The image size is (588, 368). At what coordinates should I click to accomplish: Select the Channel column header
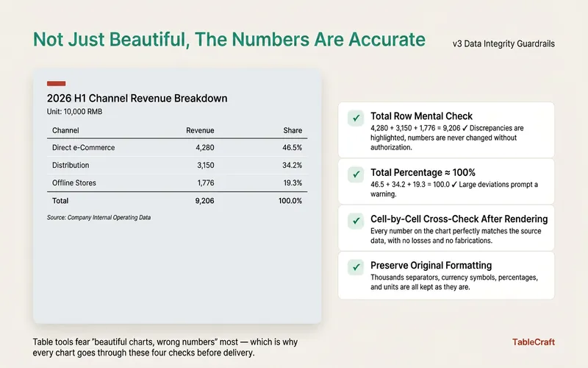click(x=65, y=130)
